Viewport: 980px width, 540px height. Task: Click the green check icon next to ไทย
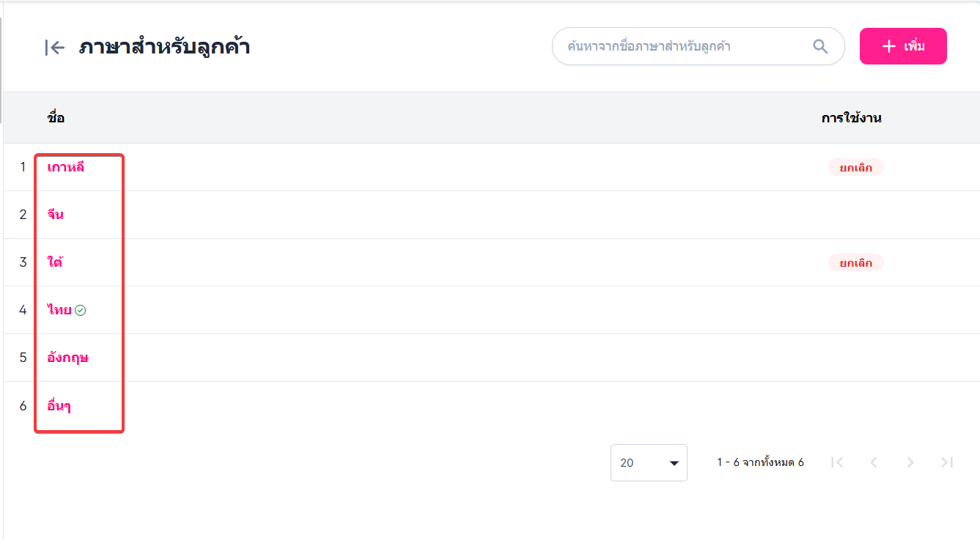coord(81,310)
